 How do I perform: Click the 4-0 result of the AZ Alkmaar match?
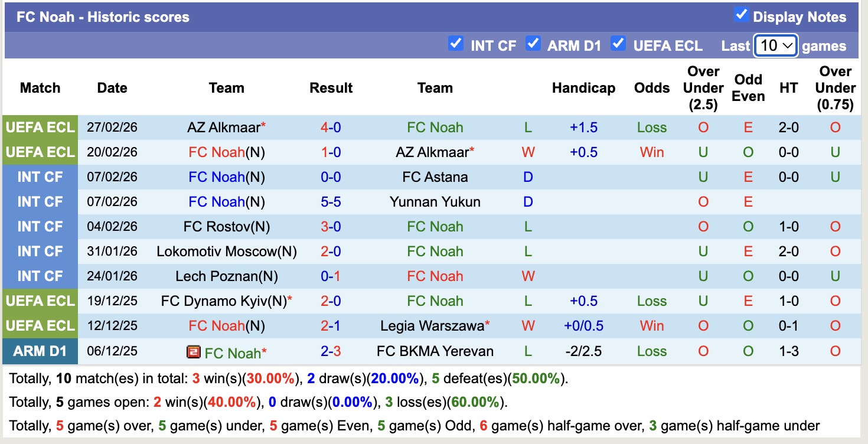point(331,127)
